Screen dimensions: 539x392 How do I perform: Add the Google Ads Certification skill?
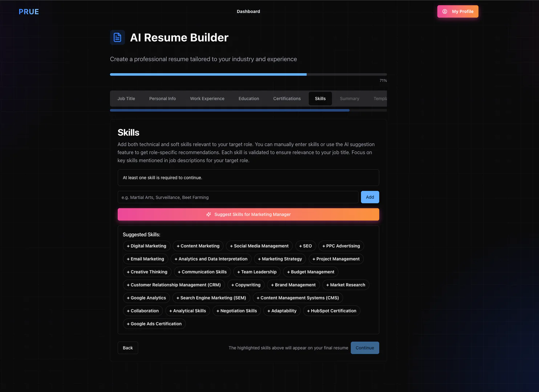[x=154, y=324]
